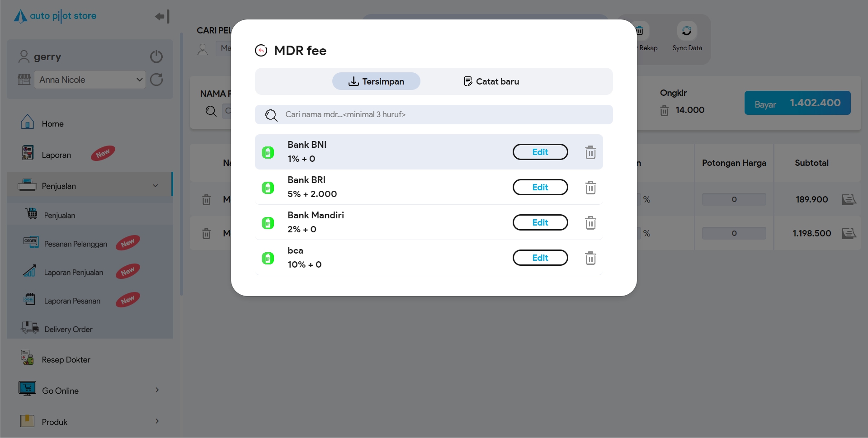Delete the Bank BNI MDR entry
This screenshot has height=438, width=868.
coord(590,152)
